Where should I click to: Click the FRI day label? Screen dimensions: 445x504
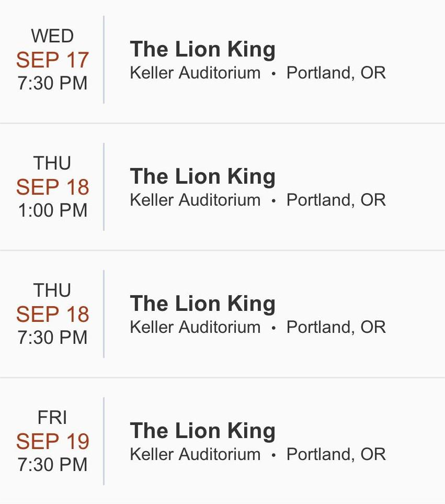click(x=52, y=418)
